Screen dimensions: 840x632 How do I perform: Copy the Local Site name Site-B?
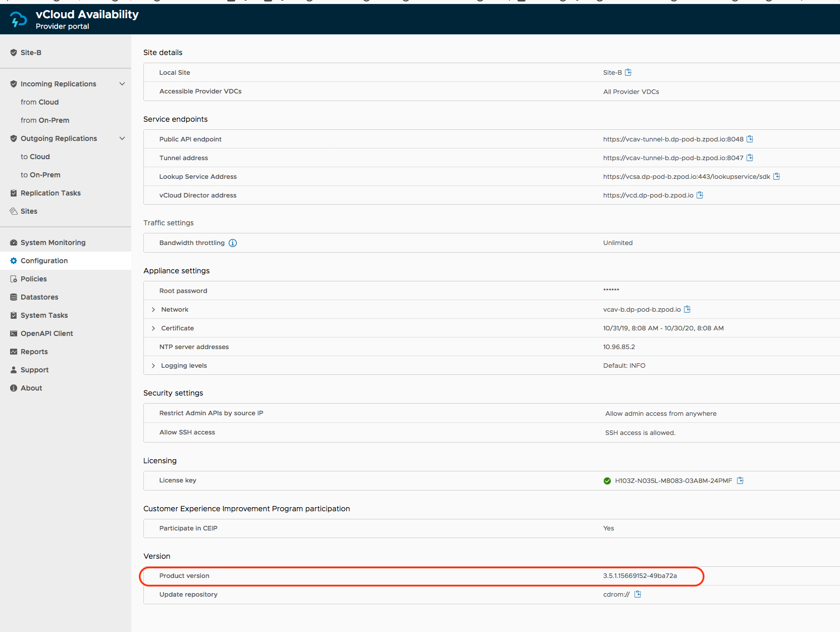pyautogui.click(x=628, y=72)
